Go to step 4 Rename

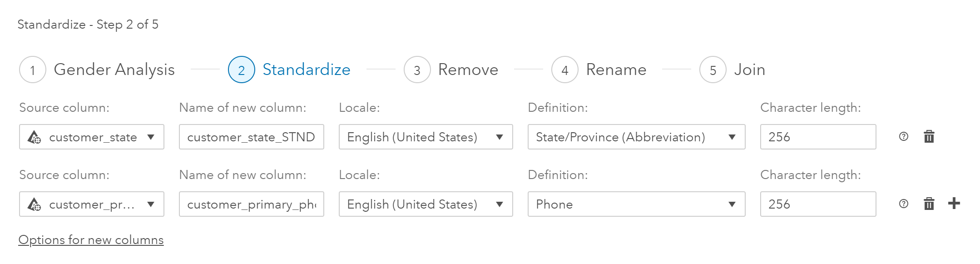pyautogui.click(x=564, y=70)
